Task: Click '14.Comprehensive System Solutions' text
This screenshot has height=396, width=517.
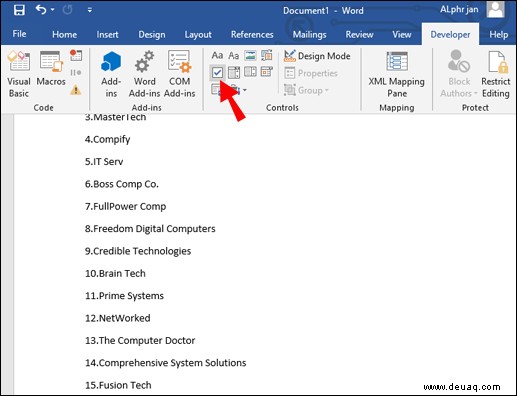Action: pyautogui.click(x=166, y=363)
